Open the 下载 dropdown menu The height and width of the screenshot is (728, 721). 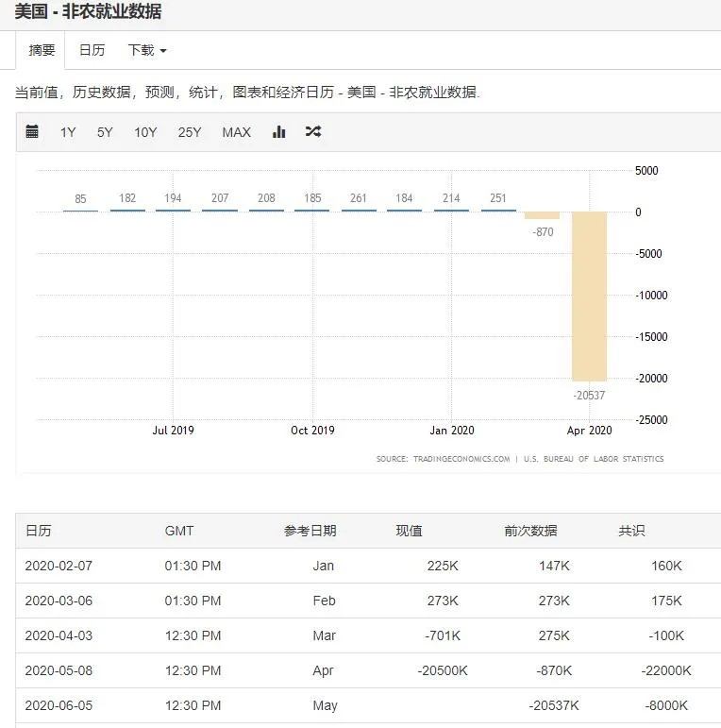point(147,50)
